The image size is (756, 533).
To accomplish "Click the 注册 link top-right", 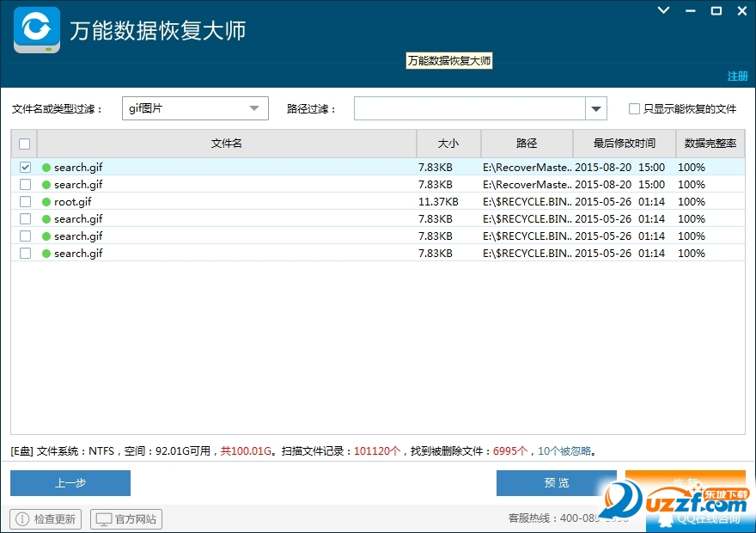I will 737,77.
